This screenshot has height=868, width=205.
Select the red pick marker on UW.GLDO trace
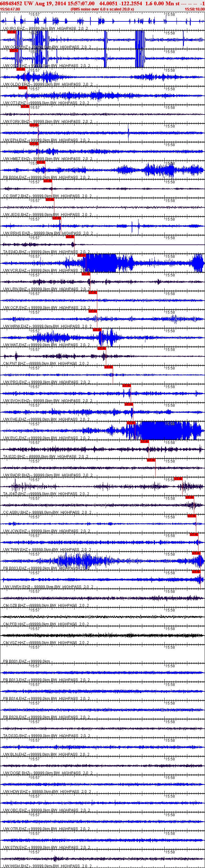20,69
